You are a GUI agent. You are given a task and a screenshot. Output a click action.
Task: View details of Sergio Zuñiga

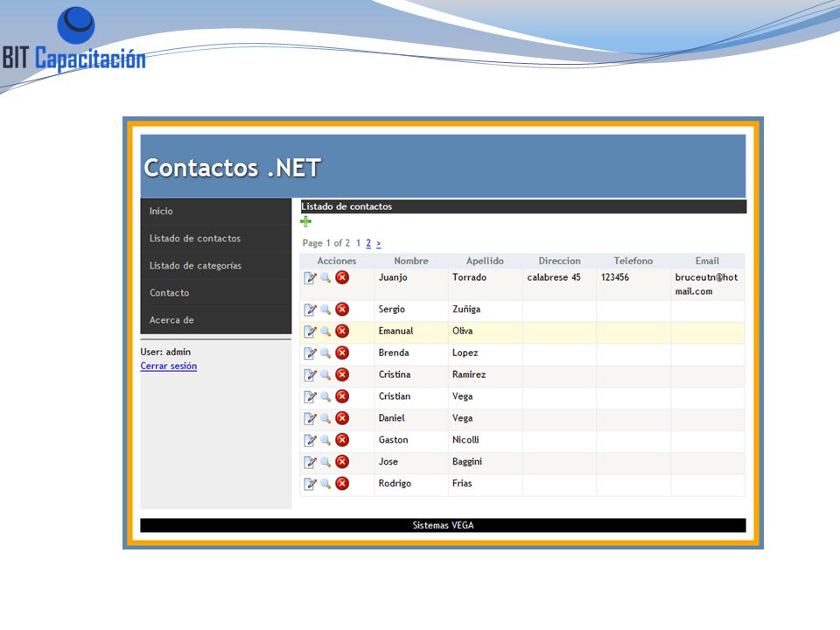tap(325, 310)
